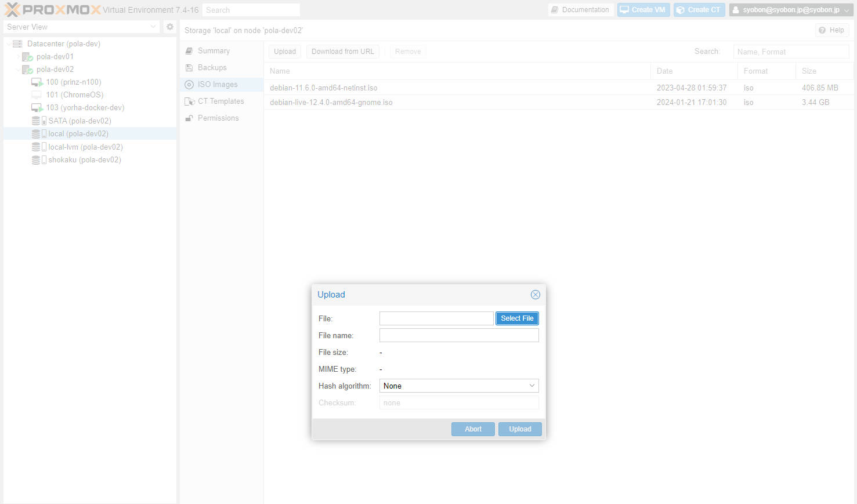Click the Abort button in dialog
Viewport: 857px width, 504px height.
473,429
